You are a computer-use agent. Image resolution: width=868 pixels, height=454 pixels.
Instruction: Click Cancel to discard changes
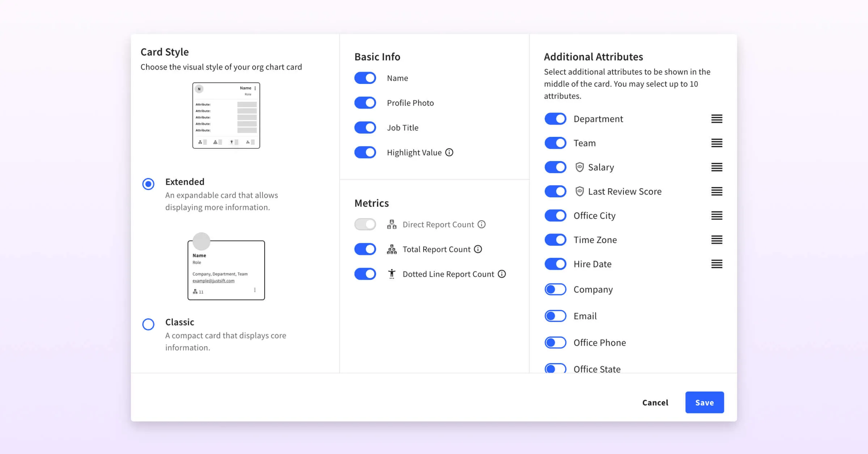coord(655,403)
